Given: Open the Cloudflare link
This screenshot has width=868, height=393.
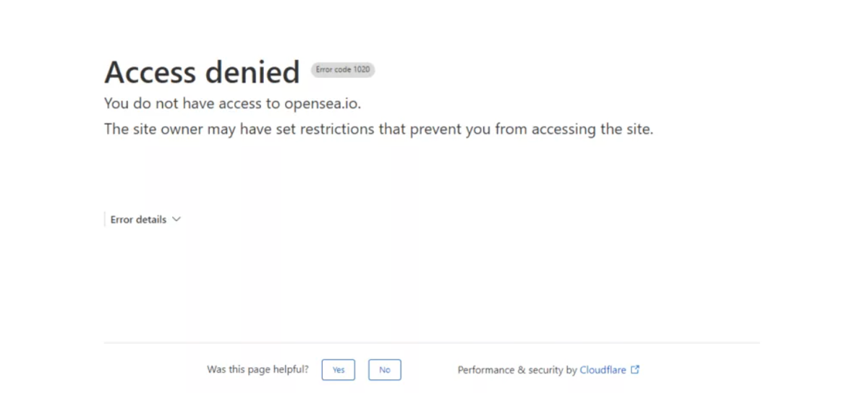Looking at the screenshot, I should (x=603, y=370).
